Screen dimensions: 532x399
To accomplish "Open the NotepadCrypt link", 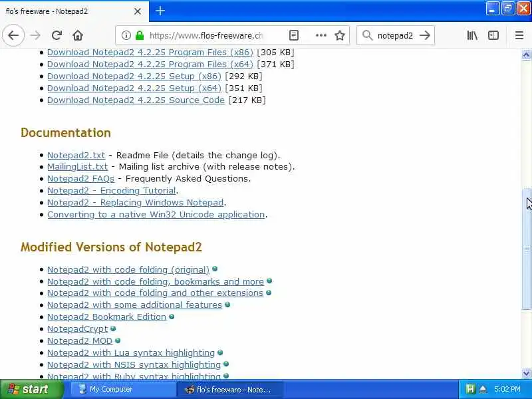I will 78,329.
